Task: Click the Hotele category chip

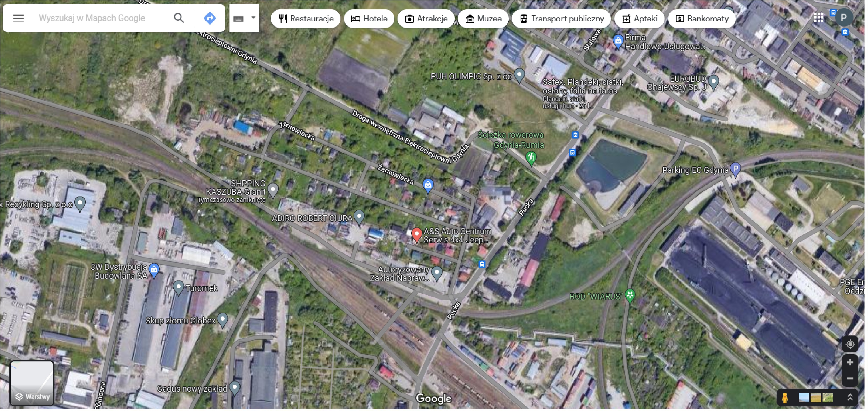Action: tap(369, 18)
